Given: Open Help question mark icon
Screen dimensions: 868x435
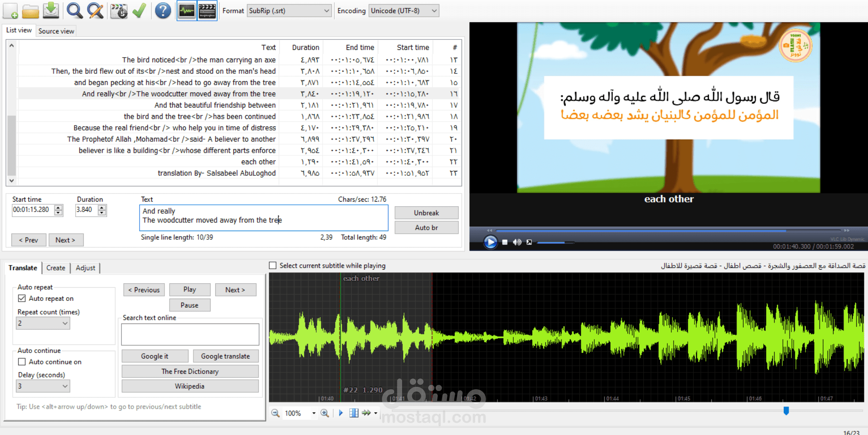Looking at the screenshot, I should point(163,10).
